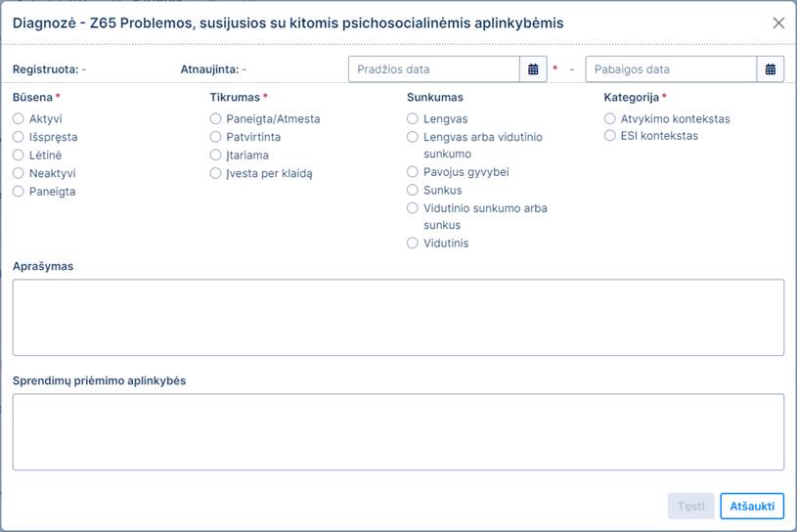Select Pavojus gyvybei severity
The image size is (797, 532).
coord(413,172)
